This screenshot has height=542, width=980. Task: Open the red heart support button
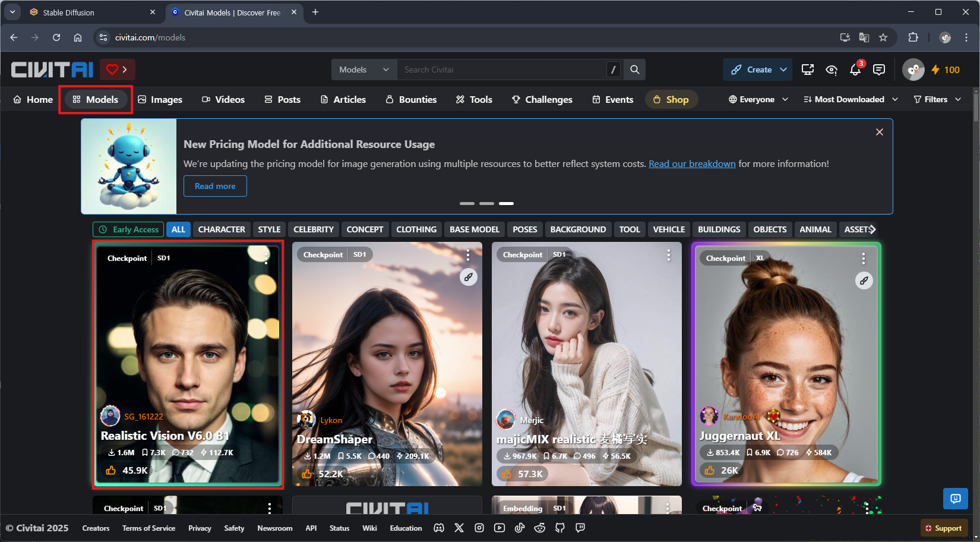(117, 70)
